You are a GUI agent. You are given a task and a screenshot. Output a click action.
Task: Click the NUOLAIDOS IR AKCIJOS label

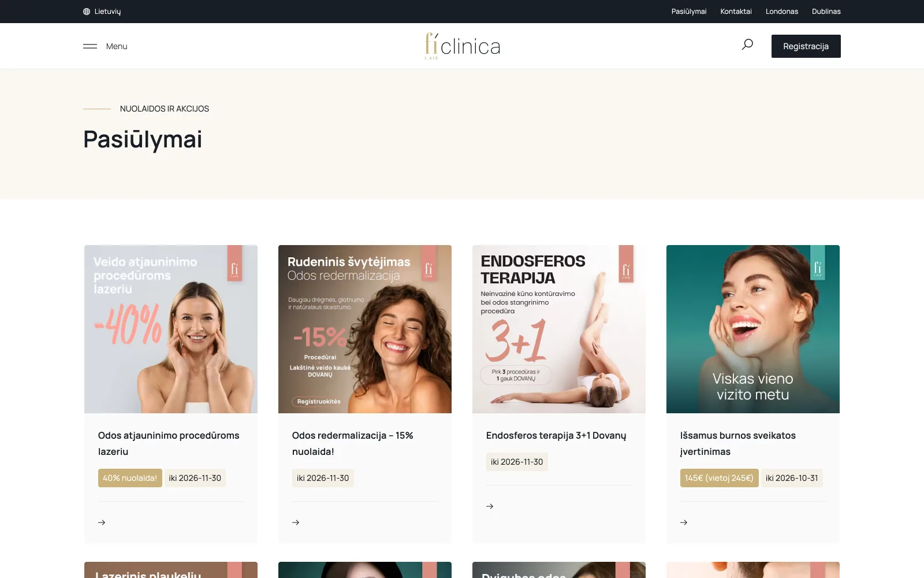tap(165, 109)
